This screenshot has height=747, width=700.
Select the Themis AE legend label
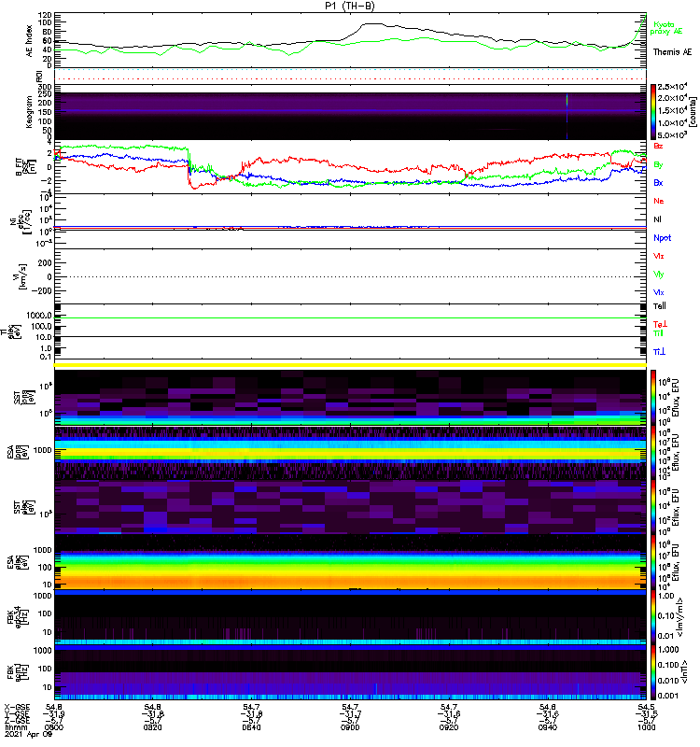point(672,52)
